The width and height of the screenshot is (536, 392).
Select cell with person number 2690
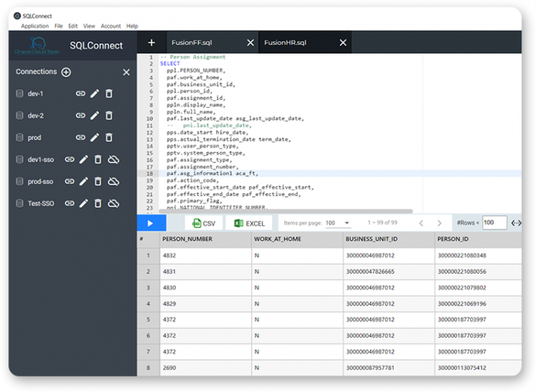tap(205, 367)
